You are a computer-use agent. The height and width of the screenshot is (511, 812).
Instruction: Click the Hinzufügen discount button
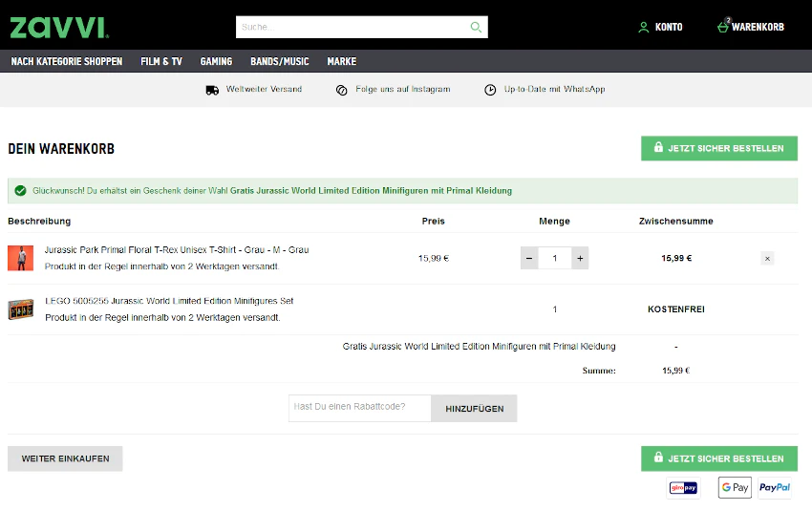pyautogui.click(x=475, y=409)
